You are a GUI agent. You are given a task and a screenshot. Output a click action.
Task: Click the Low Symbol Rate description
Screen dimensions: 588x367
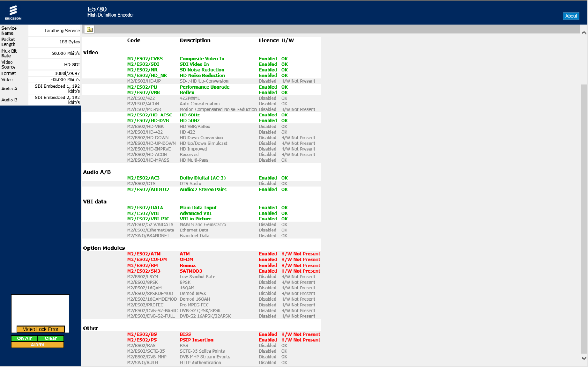pos(197,277)
